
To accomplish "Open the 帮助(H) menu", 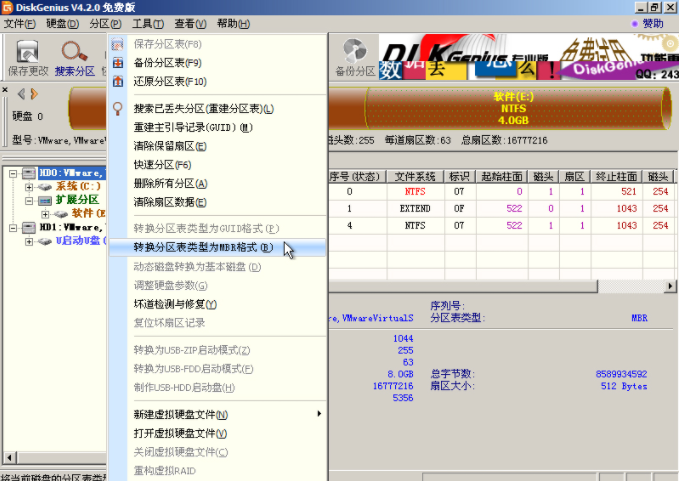I will (x=234, y=23).
